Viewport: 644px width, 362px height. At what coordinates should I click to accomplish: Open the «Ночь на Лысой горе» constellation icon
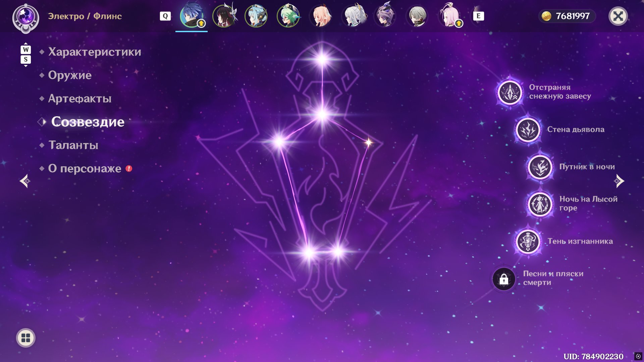540,204
